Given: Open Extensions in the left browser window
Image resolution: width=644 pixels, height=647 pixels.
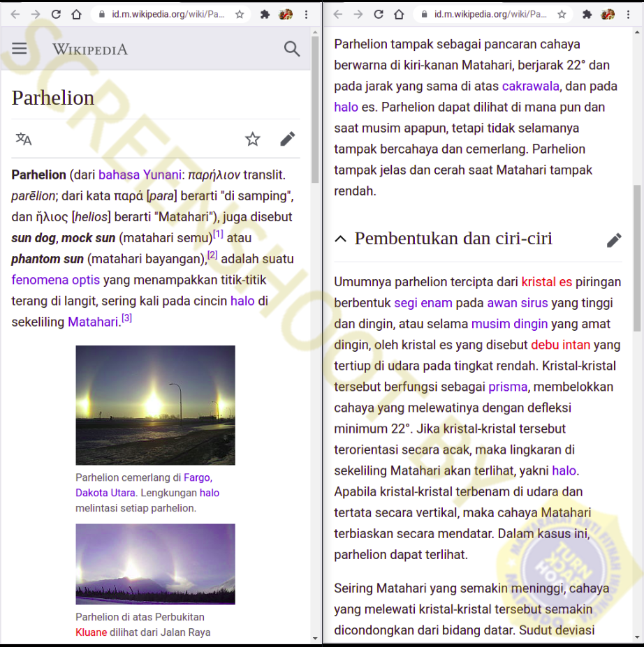Looking at the screenshot, I should (265, 15).
